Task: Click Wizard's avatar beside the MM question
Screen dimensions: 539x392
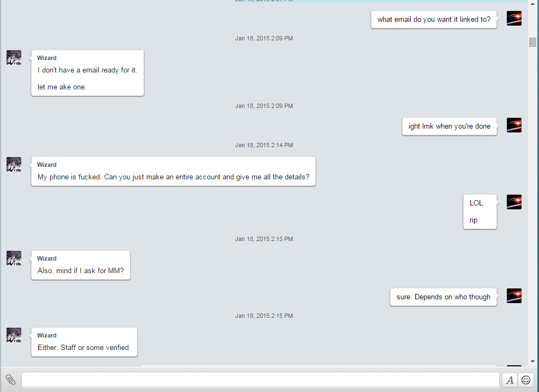Action: 14,258
